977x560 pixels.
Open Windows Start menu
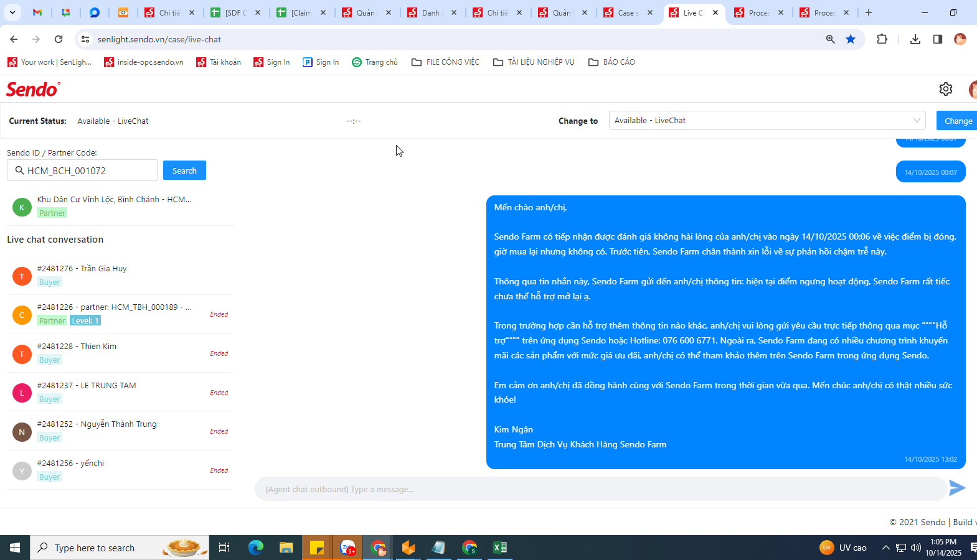coord(15,548)
